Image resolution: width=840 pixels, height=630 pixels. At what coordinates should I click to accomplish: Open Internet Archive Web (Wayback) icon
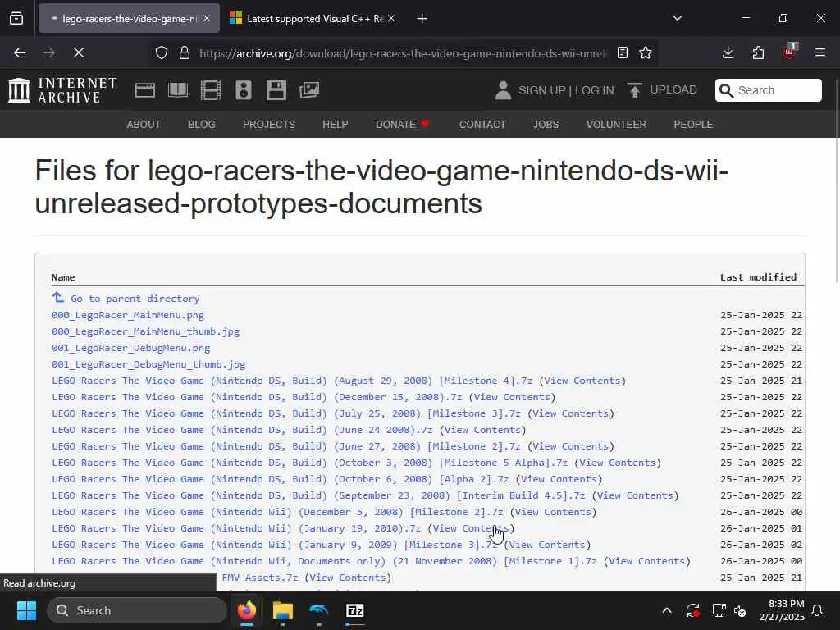point(144,90)
